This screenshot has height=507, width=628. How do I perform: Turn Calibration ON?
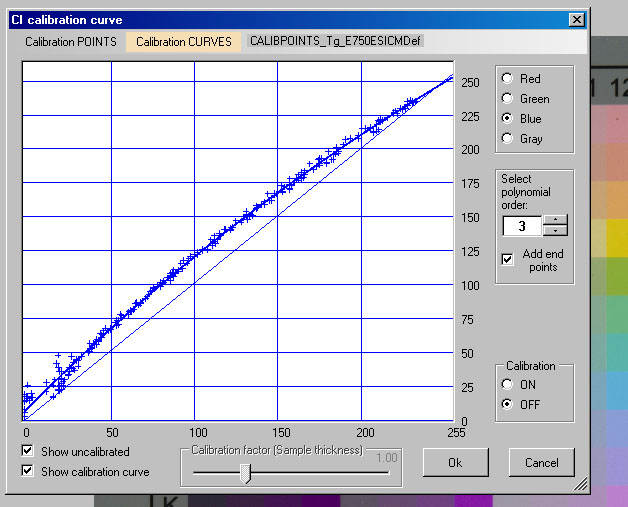pos(507,384)
